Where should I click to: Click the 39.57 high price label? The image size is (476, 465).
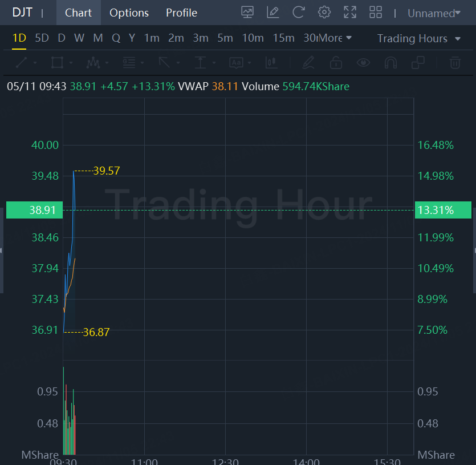pos(106,171)
